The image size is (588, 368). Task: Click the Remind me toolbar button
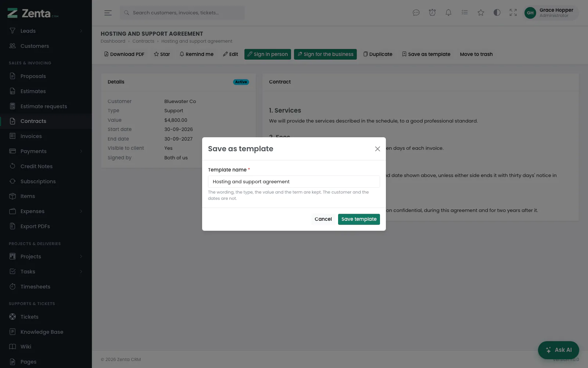point(197,54)
